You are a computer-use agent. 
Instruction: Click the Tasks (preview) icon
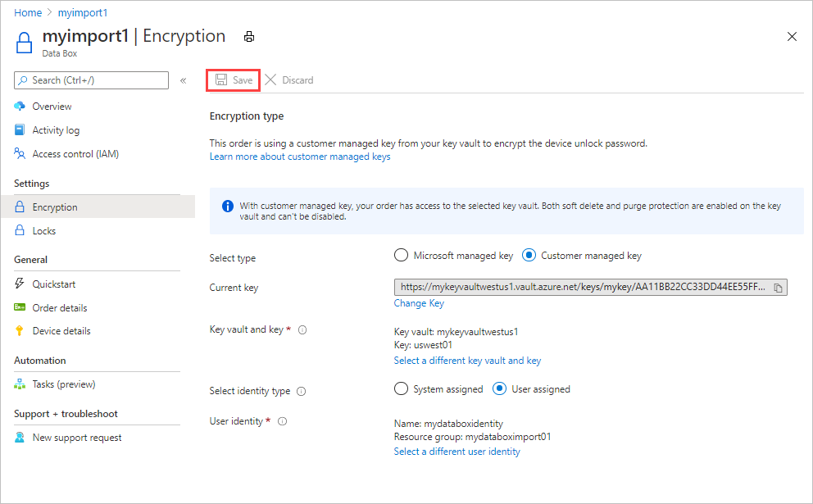point(20,384)
